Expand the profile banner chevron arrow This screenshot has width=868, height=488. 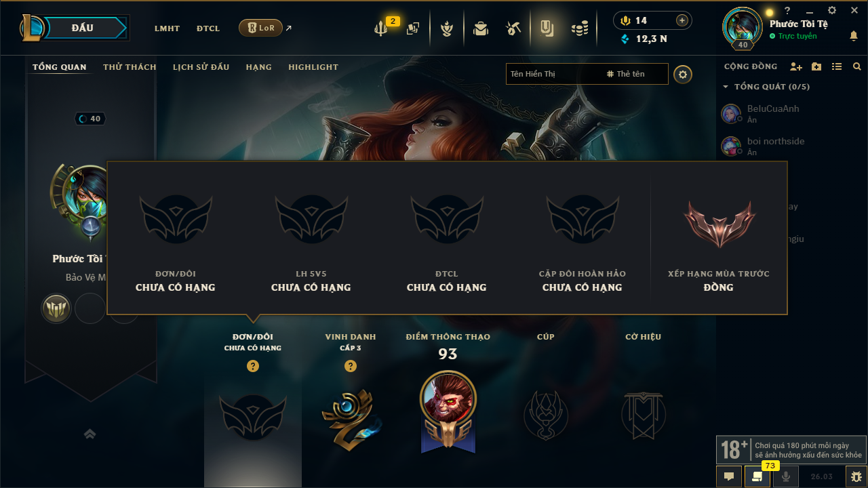(90, 434)
